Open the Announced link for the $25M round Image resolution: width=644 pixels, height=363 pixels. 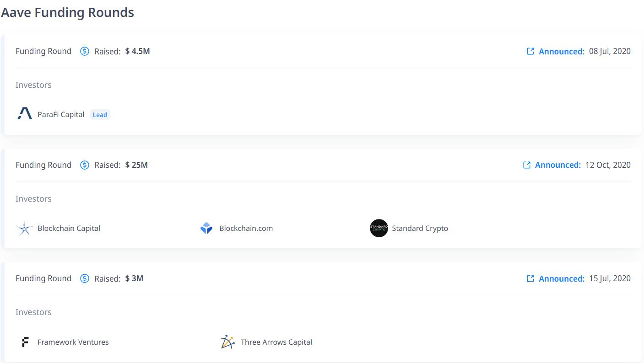[558, 165]
